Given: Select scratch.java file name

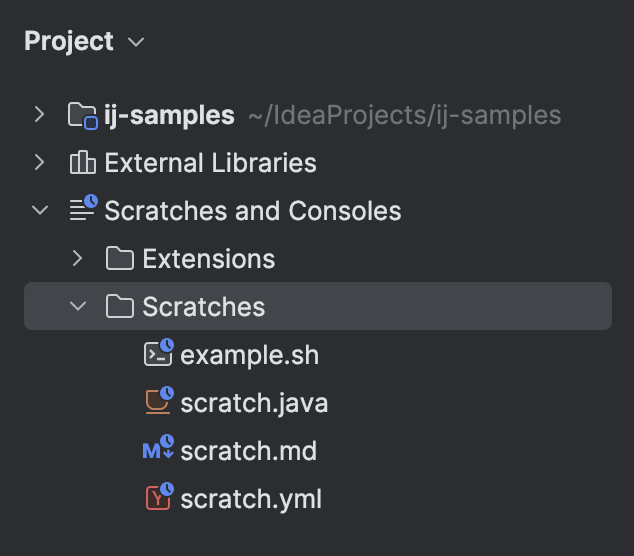Looking at the screenshot, I should 254,403.
